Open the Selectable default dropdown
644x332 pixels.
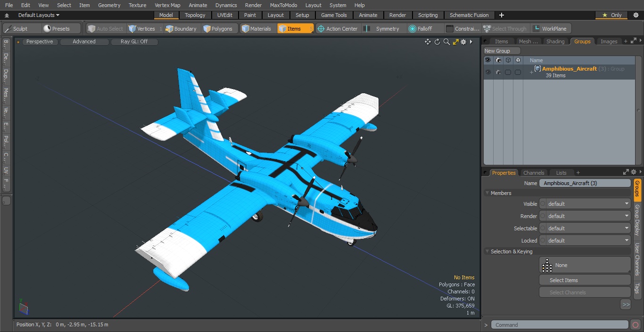(585, 228)
